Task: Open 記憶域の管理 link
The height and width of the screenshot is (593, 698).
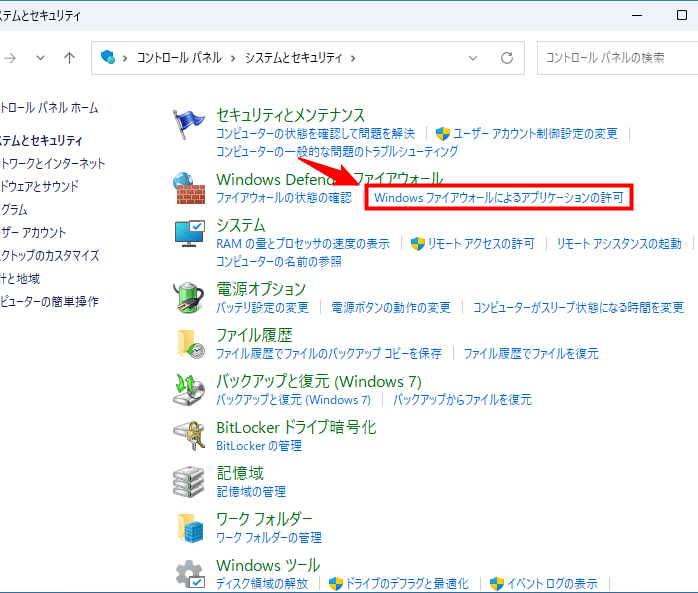Action: [x=251, y=492]
